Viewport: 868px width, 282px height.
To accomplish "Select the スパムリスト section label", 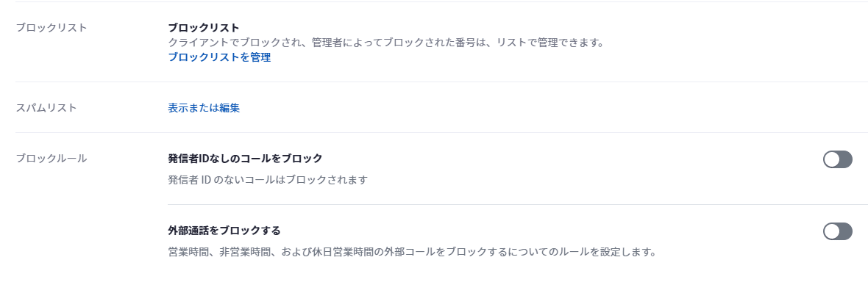I will pyautogui.click(x=46, y=108).
